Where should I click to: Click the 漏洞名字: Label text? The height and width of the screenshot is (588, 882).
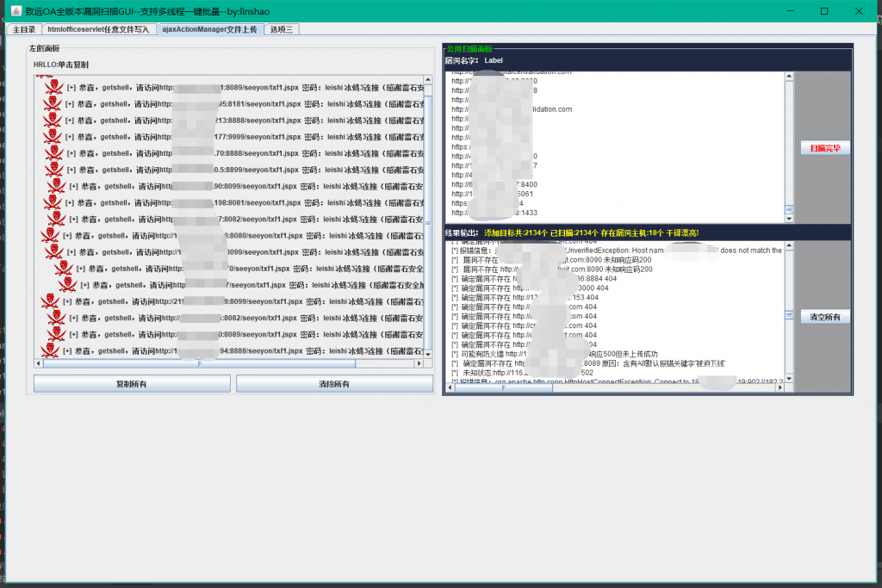(x=474, y=61)
